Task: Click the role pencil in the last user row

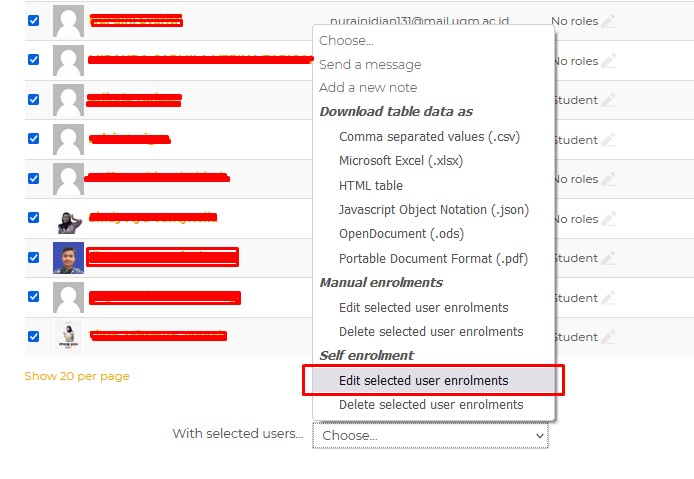Action: [609, 337]
